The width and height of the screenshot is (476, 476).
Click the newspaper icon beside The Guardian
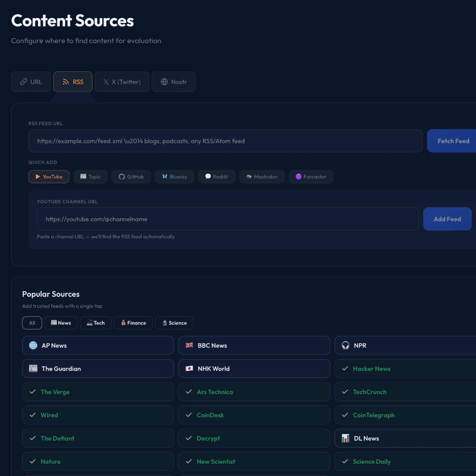[x=33, y=369]
